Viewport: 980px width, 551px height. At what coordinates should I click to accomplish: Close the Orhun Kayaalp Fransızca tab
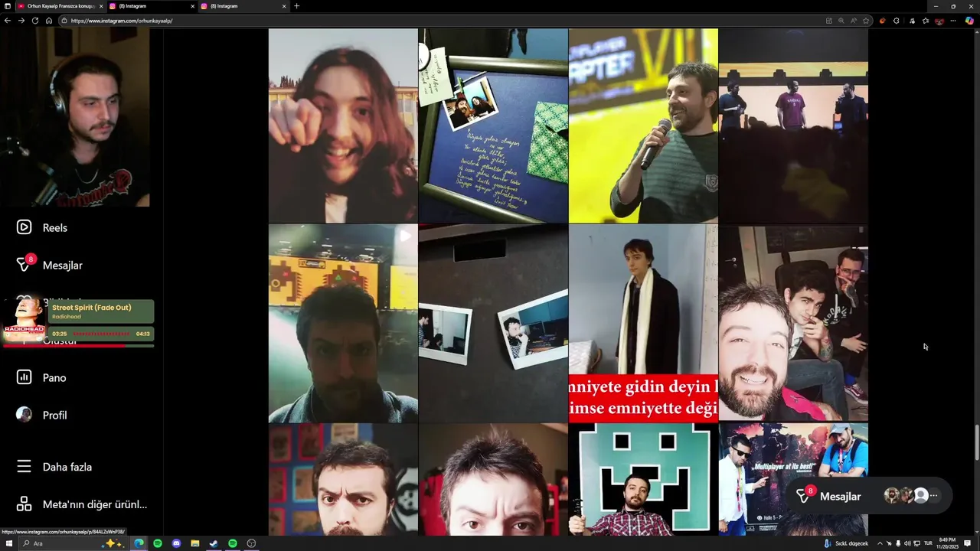click(100, 6)
